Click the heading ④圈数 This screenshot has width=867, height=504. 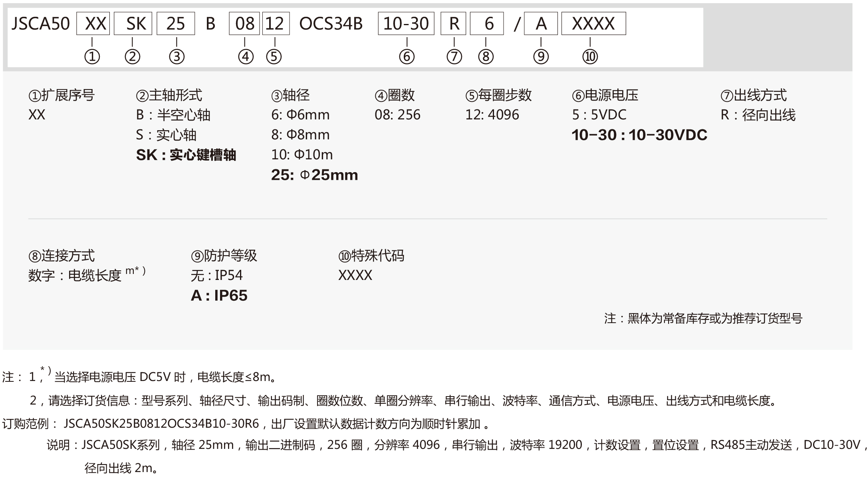(x=395, y=95)
